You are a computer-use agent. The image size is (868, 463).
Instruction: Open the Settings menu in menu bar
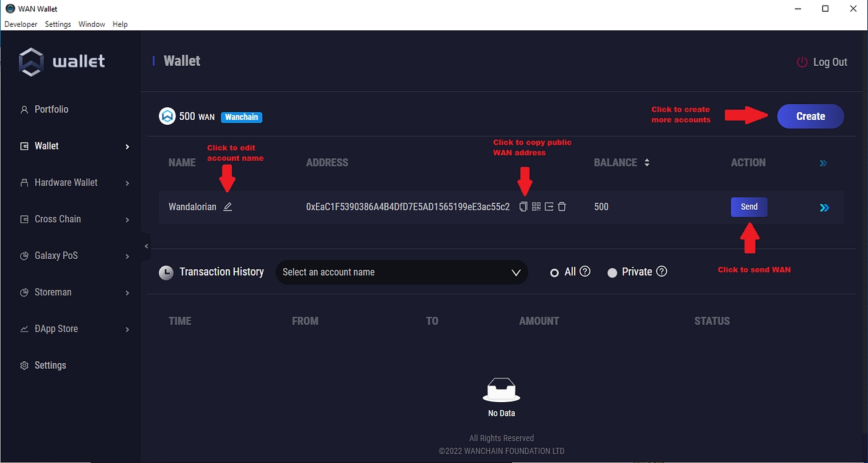58,24
